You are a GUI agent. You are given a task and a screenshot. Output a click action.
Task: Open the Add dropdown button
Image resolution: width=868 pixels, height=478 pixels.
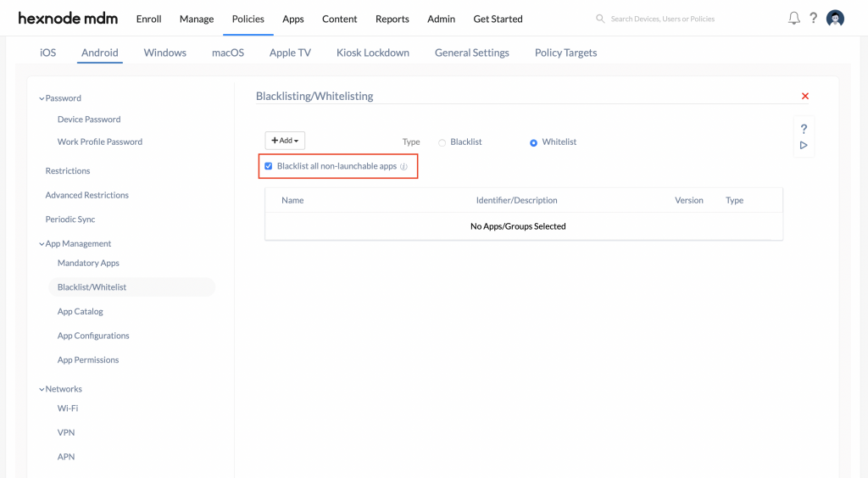pyautogui.click(x=285, y=141)
